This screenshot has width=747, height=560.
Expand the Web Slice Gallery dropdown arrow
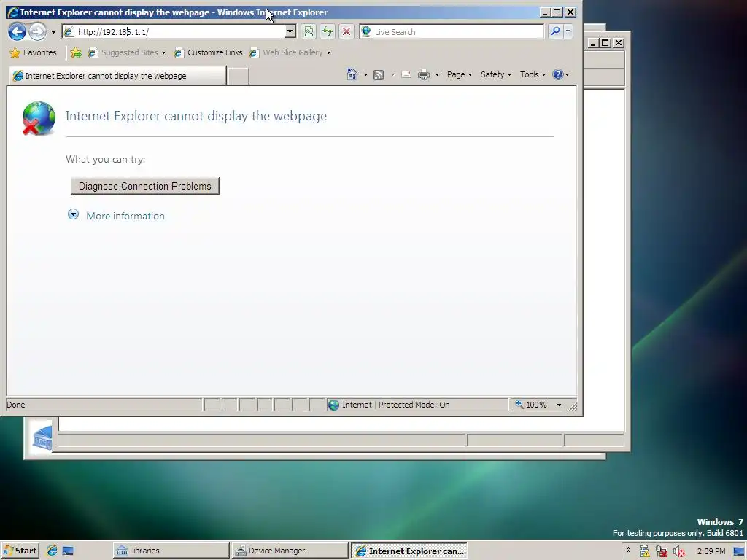click(328, 52)
